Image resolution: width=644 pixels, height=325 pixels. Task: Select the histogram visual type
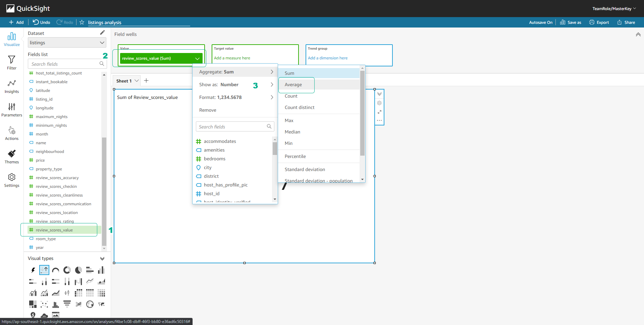tap(56, 304)
